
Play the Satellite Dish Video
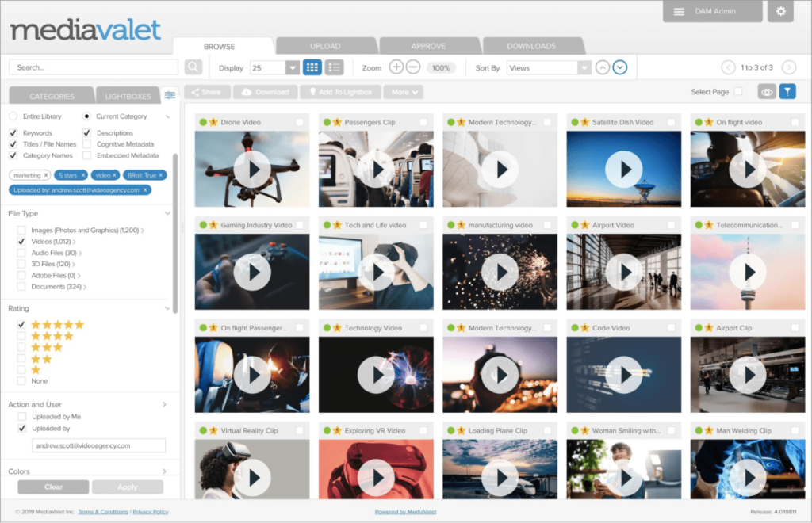624,169
